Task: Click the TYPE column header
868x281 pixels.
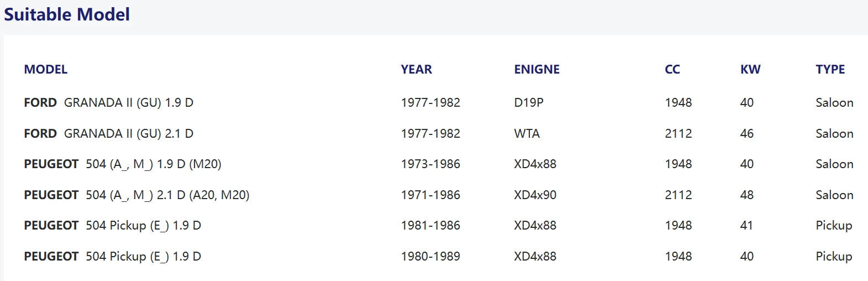Action: (x=830, y=70)
